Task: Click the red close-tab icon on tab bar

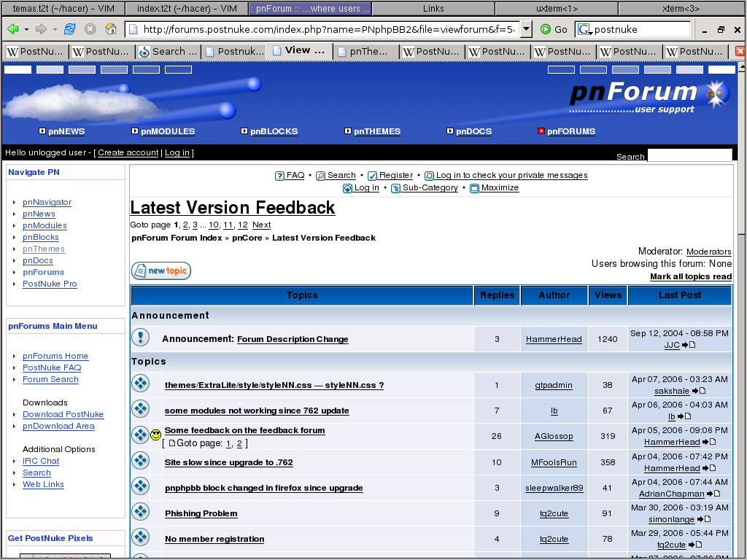Action: pos(740,52)
